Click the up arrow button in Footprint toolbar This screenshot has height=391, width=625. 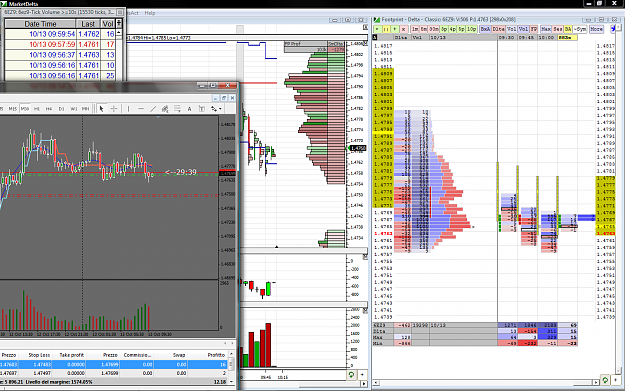click(394, 29)
